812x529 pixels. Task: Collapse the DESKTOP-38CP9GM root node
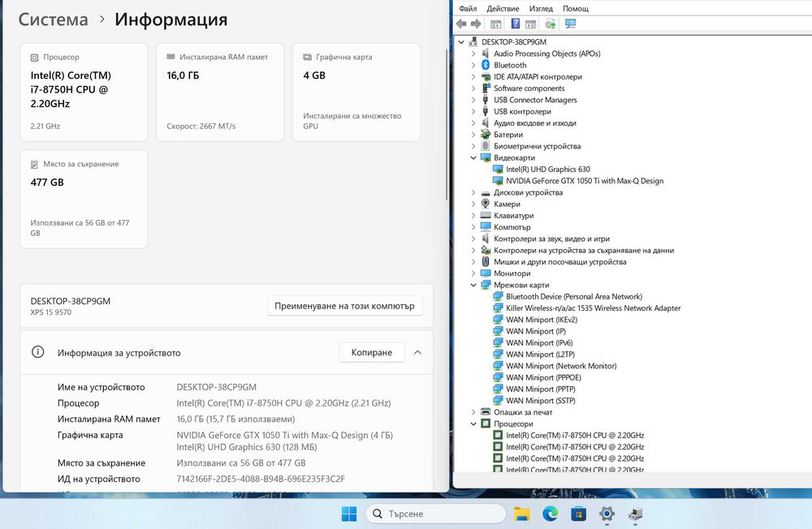tap(461, 42)
